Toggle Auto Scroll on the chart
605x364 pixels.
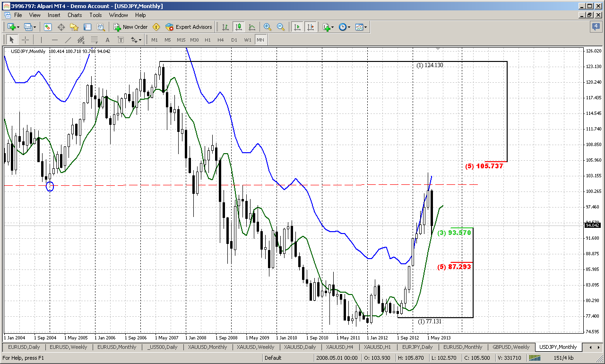(298, 27)
